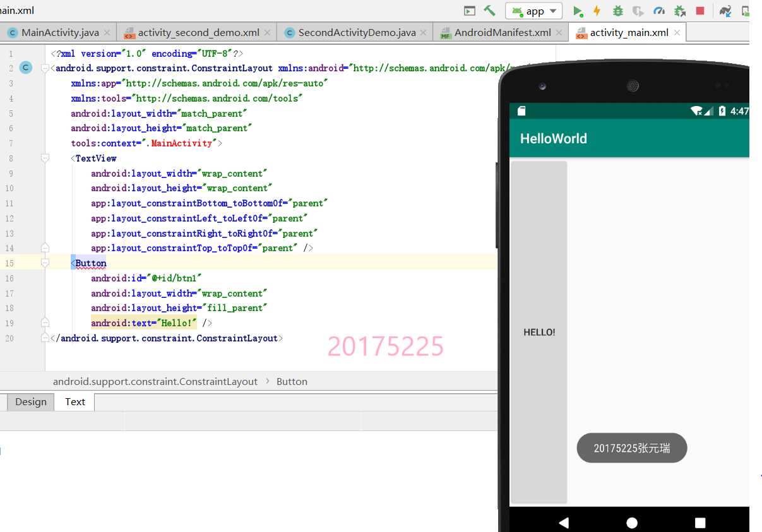The width and height of the screenshot is (762, 532).
Task: Click the xml version declaration on line 1
Action: 146,54
